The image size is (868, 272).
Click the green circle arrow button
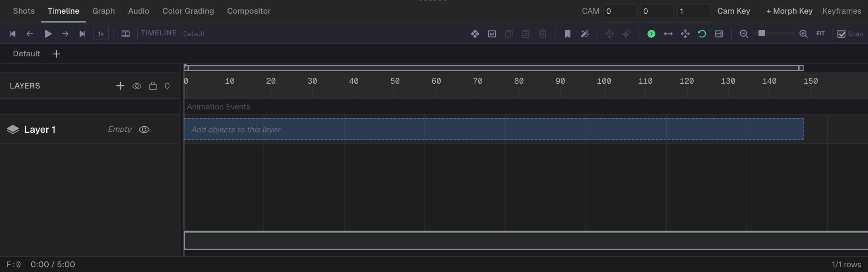651,34
